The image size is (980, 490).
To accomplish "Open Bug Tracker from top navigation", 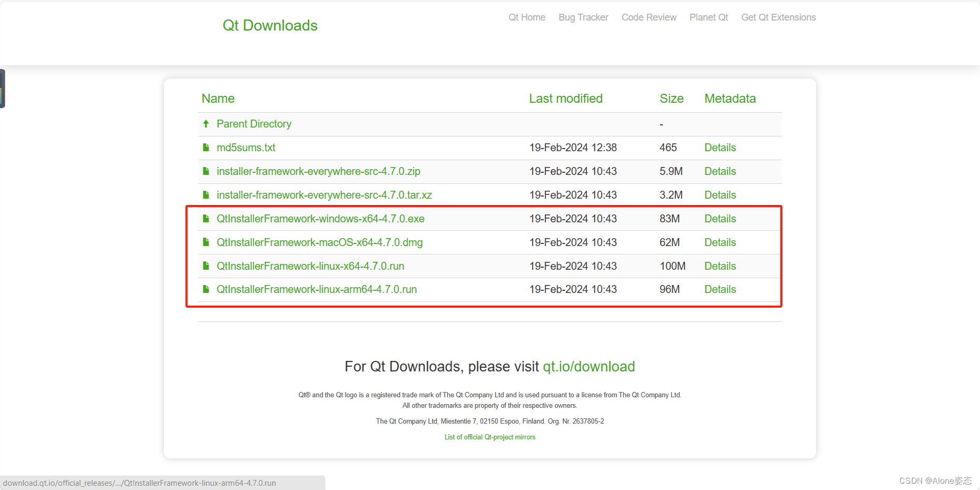I will click(x=583, y=17).
